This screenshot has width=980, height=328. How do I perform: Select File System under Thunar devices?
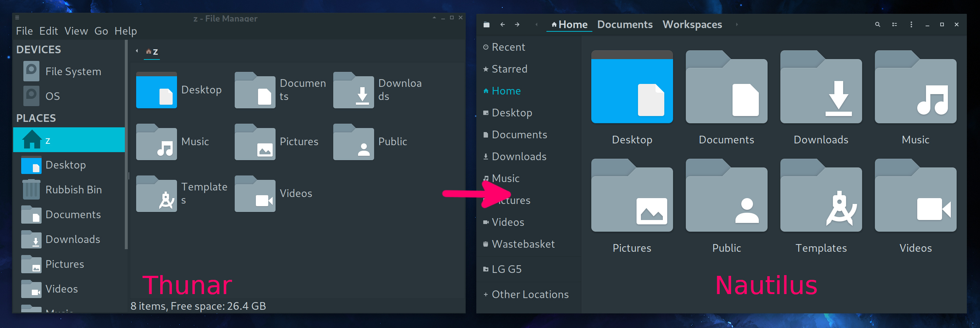(x=73, y=72)
